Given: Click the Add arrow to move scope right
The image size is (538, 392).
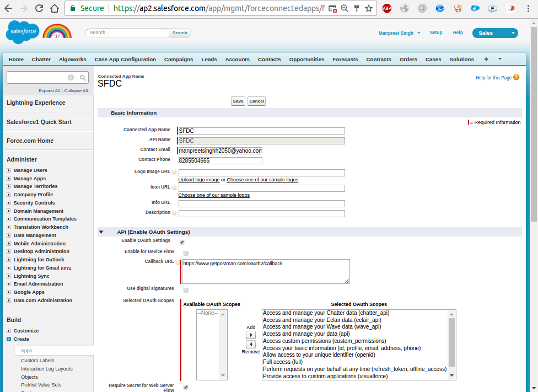Looking at the screenshot, I should coord(251,335).
